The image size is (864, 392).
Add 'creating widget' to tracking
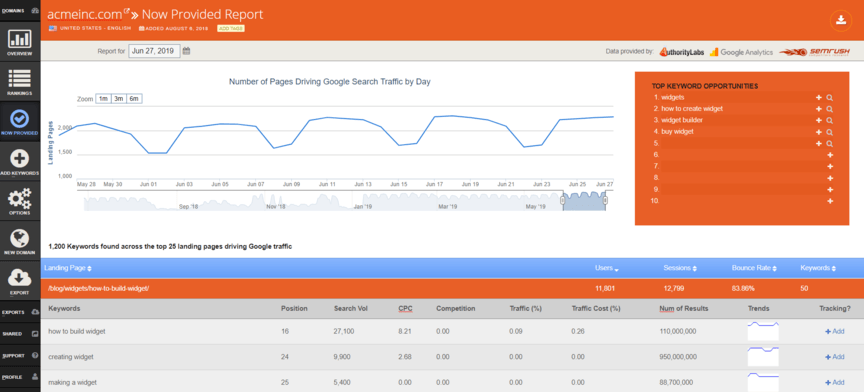(x=834, y=357)
